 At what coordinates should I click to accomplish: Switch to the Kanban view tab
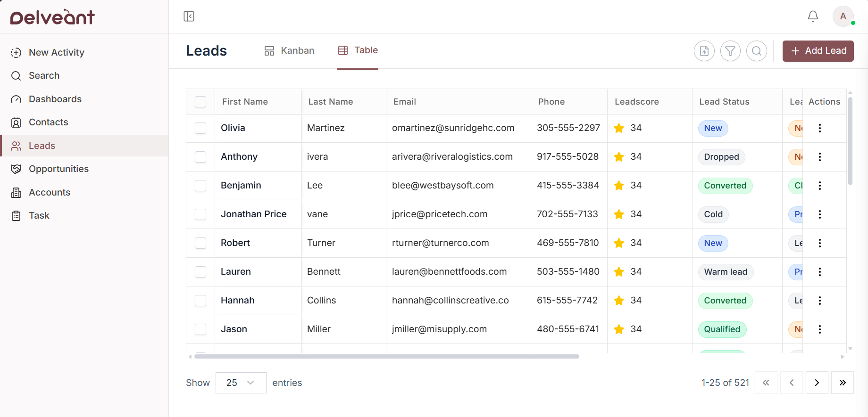pos(289,50)
